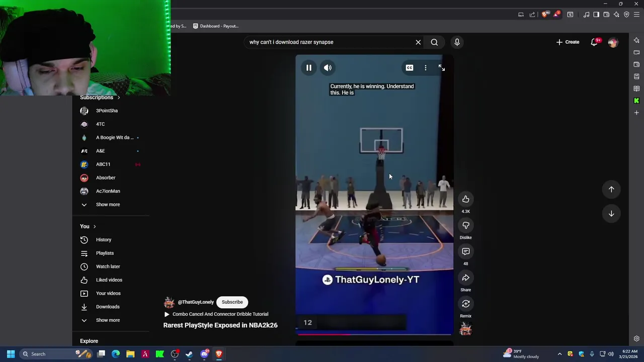Open Brave Shields lion icon
The width and height of the screenshot is (644, 362).
(544, 15)
